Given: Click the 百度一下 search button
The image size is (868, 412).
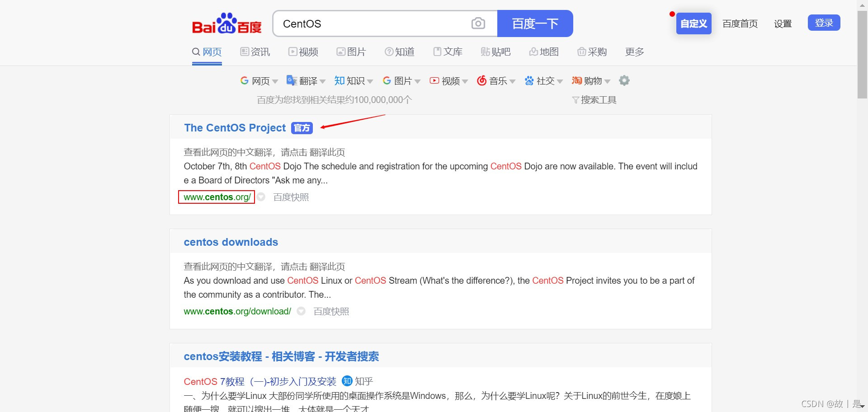Looking at the screenshot, I should tap(535, 23).
